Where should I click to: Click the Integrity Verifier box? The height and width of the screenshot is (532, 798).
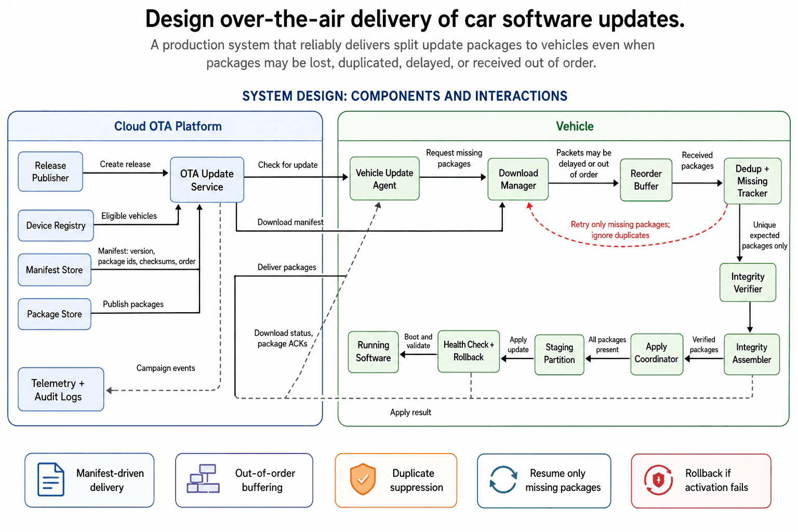(x=748, y=283)
